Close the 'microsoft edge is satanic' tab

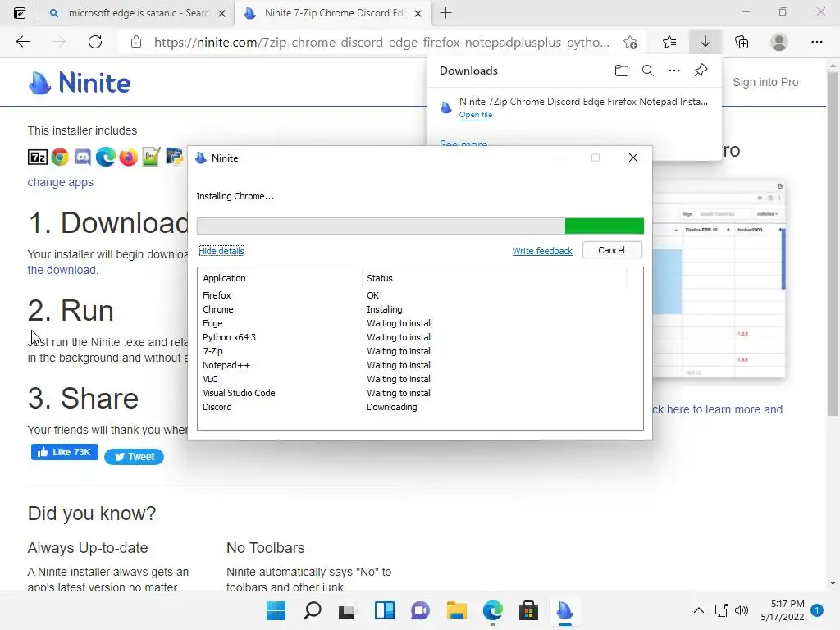coord(221,13)
